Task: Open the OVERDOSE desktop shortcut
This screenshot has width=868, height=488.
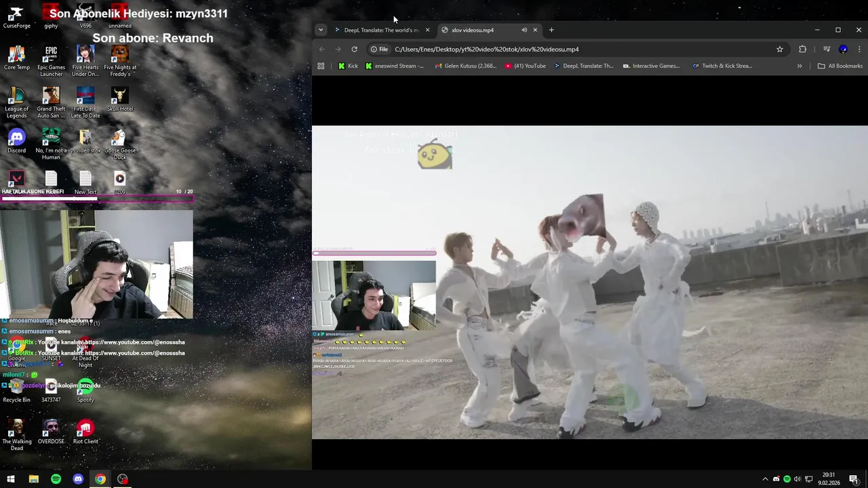Action: click(51, 432)
